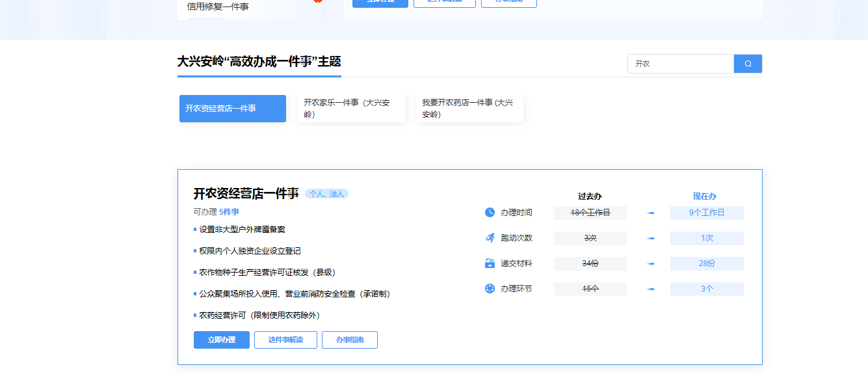Select the 开农资经营店一件事 theme tab
Screen dimensions: 868x376
232,109
